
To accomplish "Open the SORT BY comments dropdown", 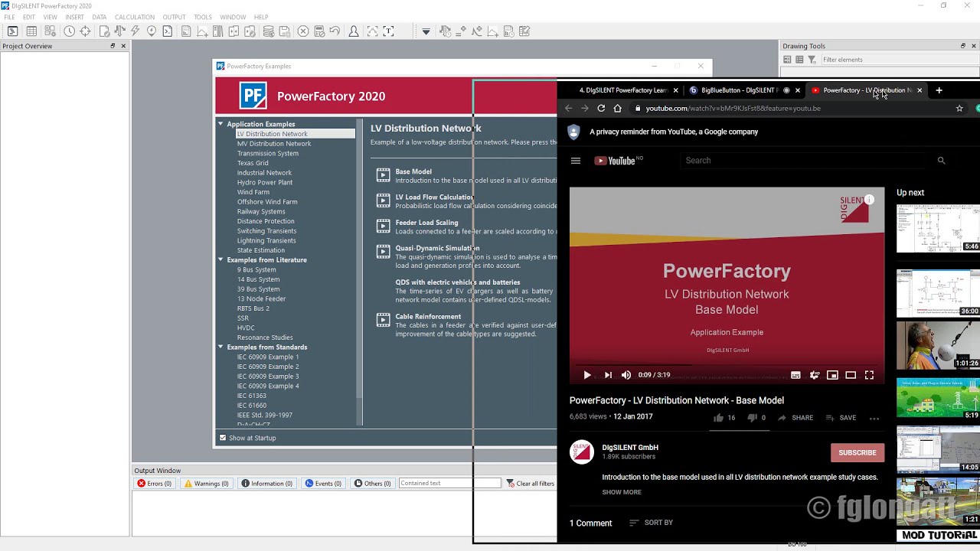I will click(651, 523).
